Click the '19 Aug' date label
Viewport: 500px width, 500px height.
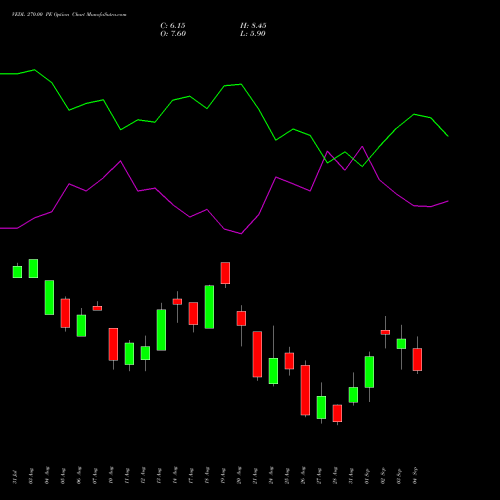click(x=223, y=476)
